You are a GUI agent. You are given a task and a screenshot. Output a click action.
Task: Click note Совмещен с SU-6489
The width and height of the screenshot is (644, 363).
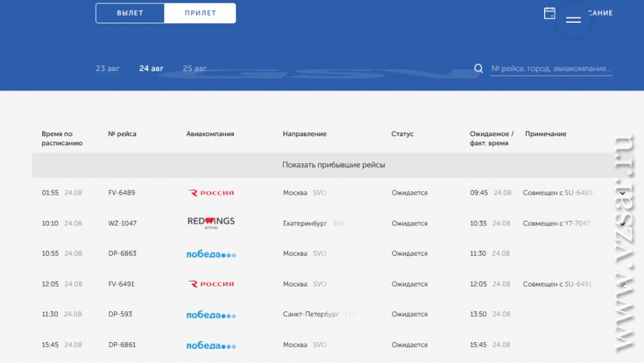point(557,193)
